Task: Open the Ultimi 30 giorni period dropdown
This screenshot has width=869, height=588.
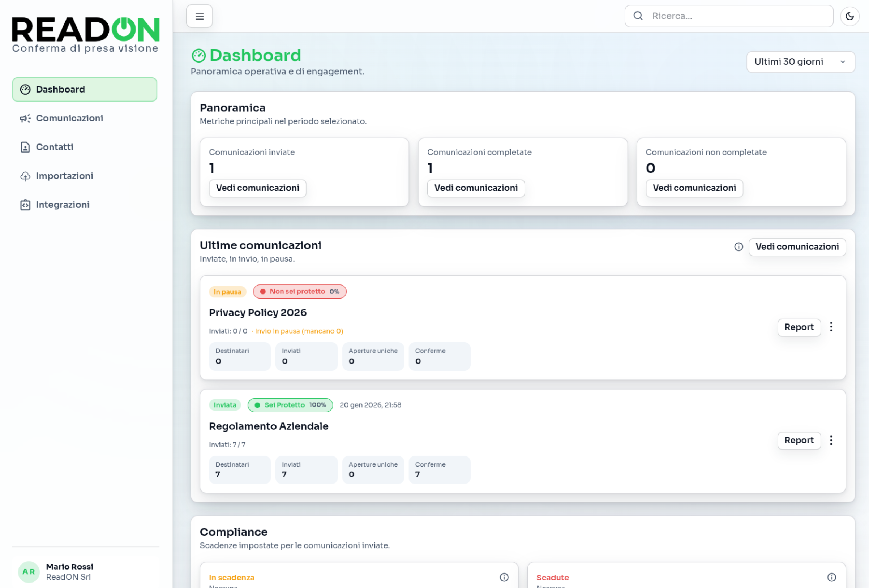Action: coord(800,62)
